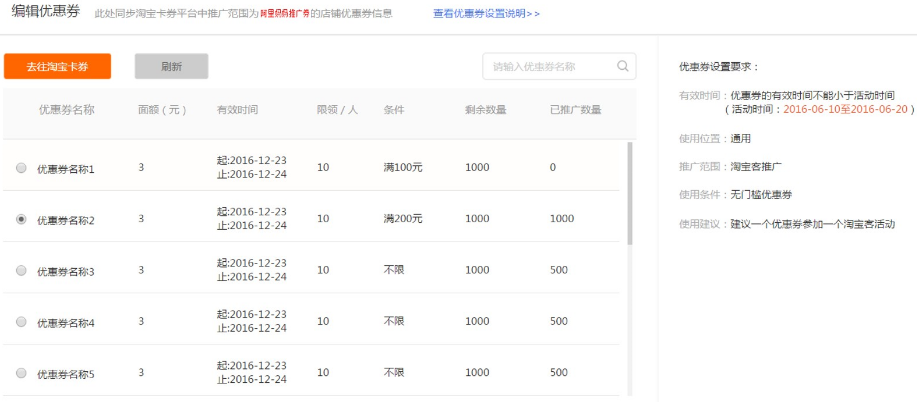Image resolution: width=917 pixels, height=402 pixels.
Task: Open the 查看优惠券设置说明 link
Action: (486, 13)
